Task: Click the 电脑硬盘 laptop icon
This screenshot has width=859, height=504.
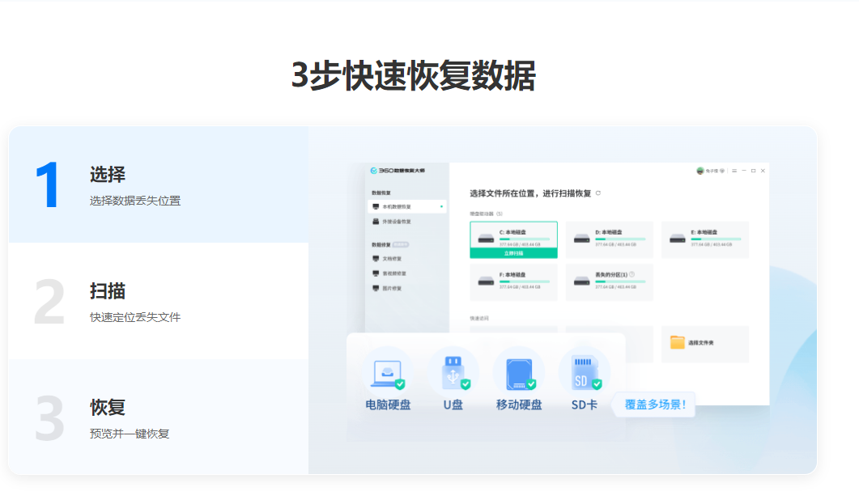Action: 388,372
